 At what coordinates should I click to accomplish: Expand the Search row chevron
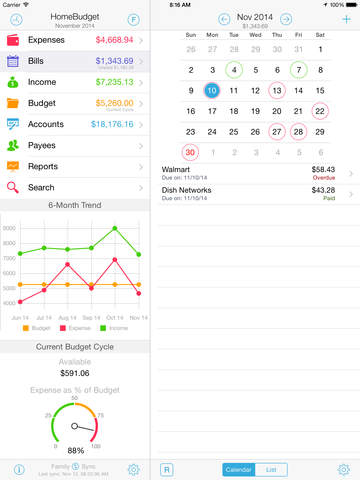[x=141, y=188]
